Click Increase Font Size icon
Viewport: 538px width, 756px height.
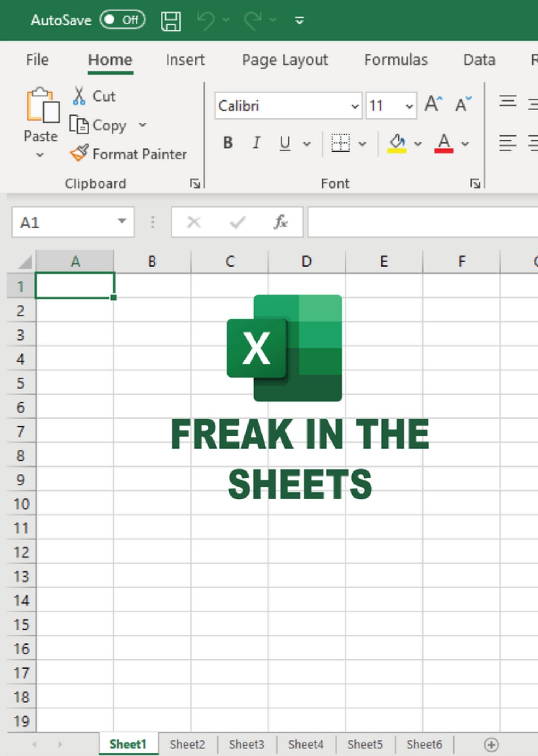pos(434,104)
